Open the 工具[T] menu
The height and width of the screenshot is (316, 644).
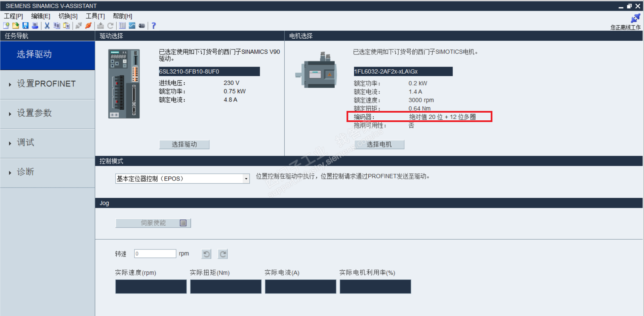tap(95, 16)
